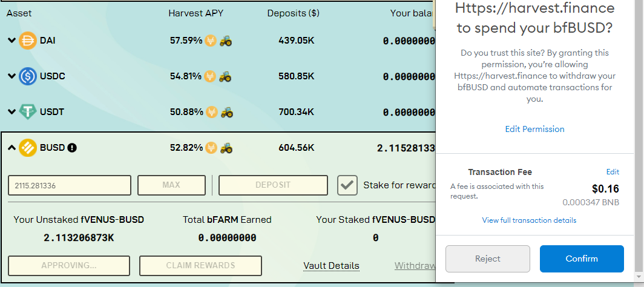
Task: Click the $0.16 transaction fee amount
Action: pyautogui.click(x=605, y=189)
